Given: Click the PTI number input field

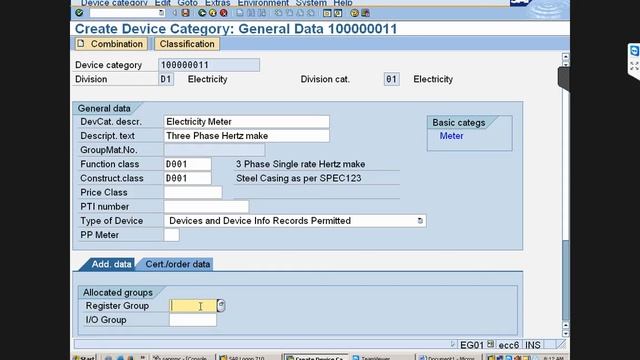Looking at the screenshot, I should tap(206, 207).
